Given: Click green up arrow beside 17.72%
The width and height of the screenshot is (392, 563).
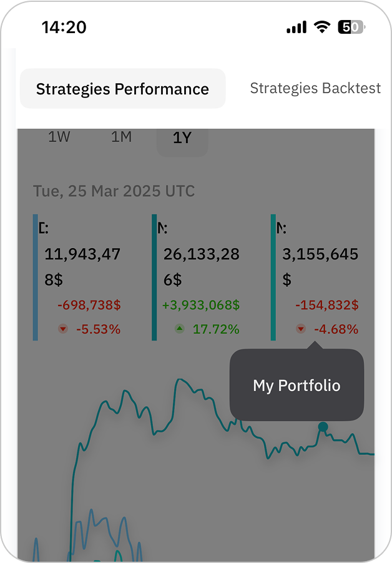Looking at the screenshot, I should (180, 329).
